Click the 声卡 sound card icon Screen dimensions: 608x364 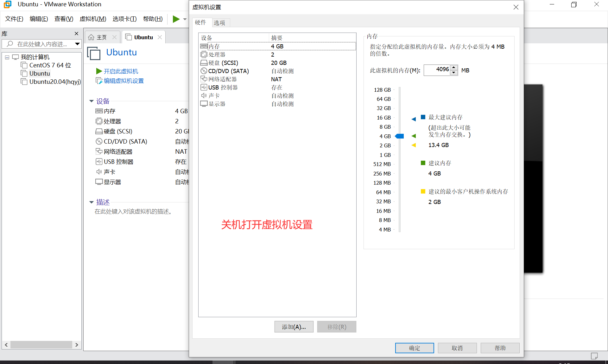pos(204,96)
